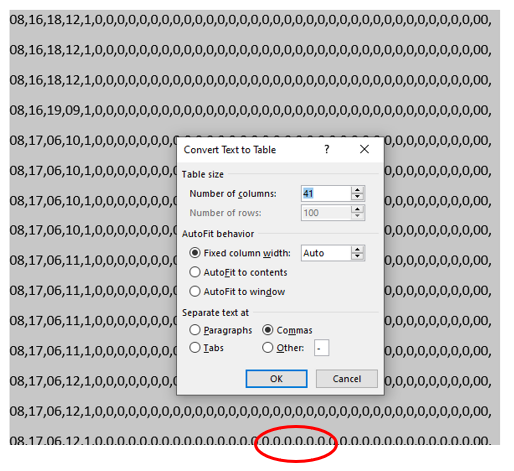Close the Convert Text to Table dialog
The height and width of the screenshot is (471, 514).
(364, 149)
